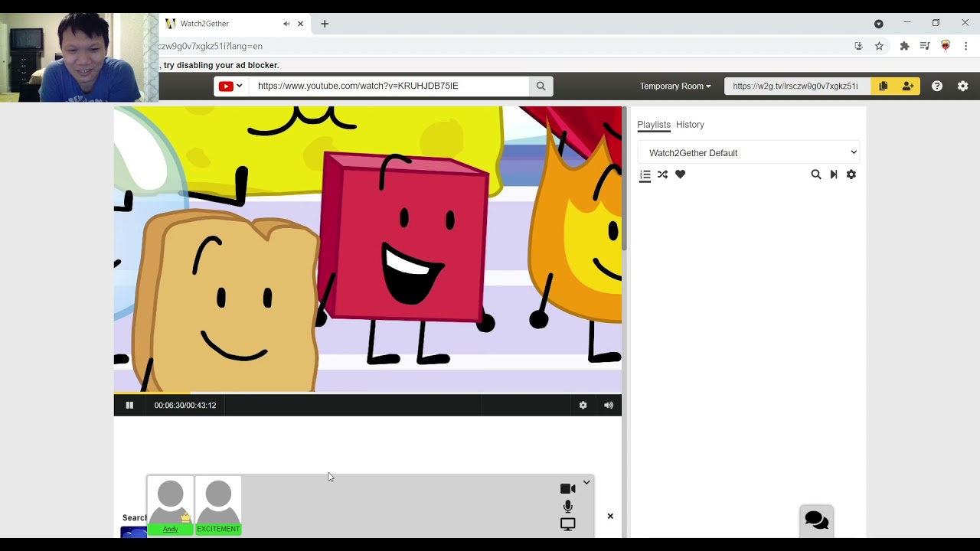The image size is (980, 551).
Task: Click the install app icon in address bar
Action: [858, 46]
